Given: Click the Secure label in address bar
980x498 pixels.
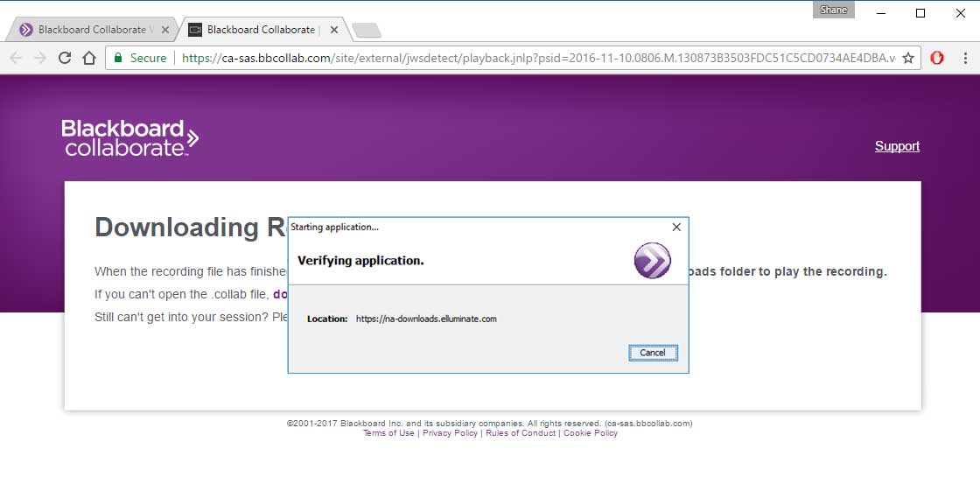Looking at the screenshot, I should pos(148,58).
